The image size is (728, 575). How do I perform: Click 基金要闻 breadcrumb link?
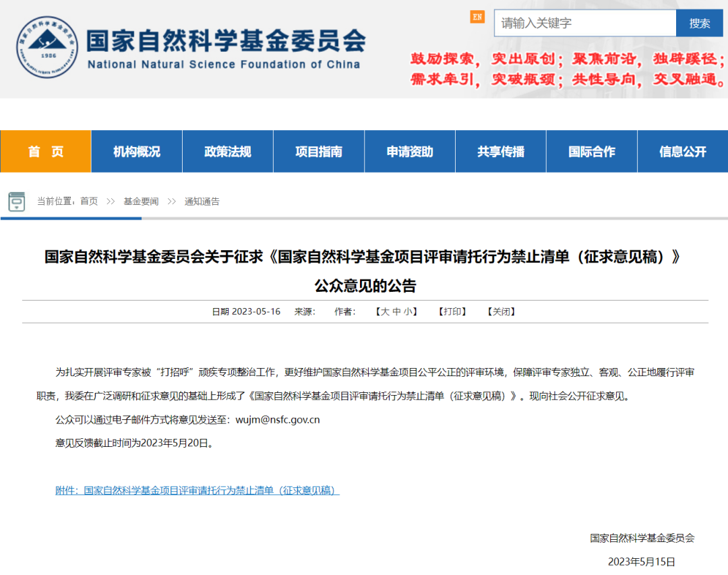point(141,202)
